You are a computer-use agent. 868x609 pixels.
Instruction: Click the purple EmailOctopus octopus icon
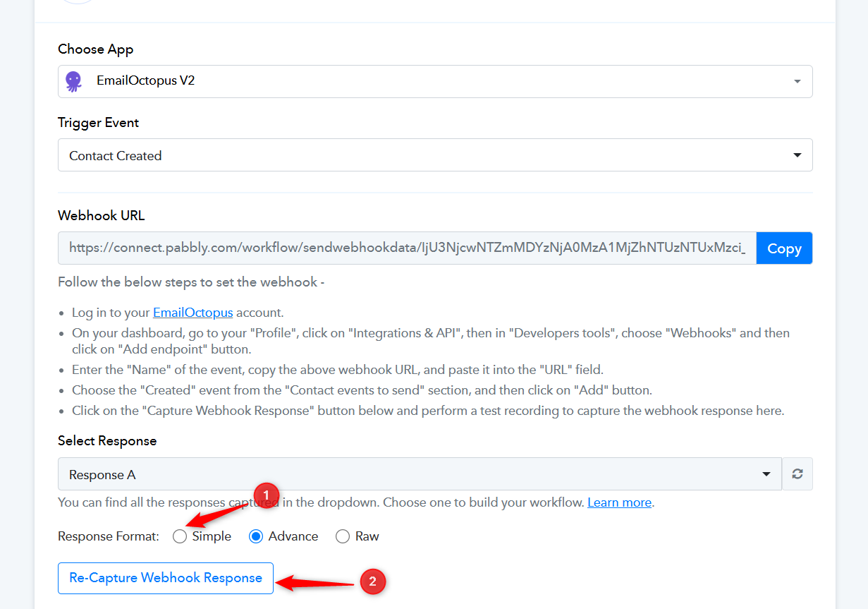[x=73, y=81]
